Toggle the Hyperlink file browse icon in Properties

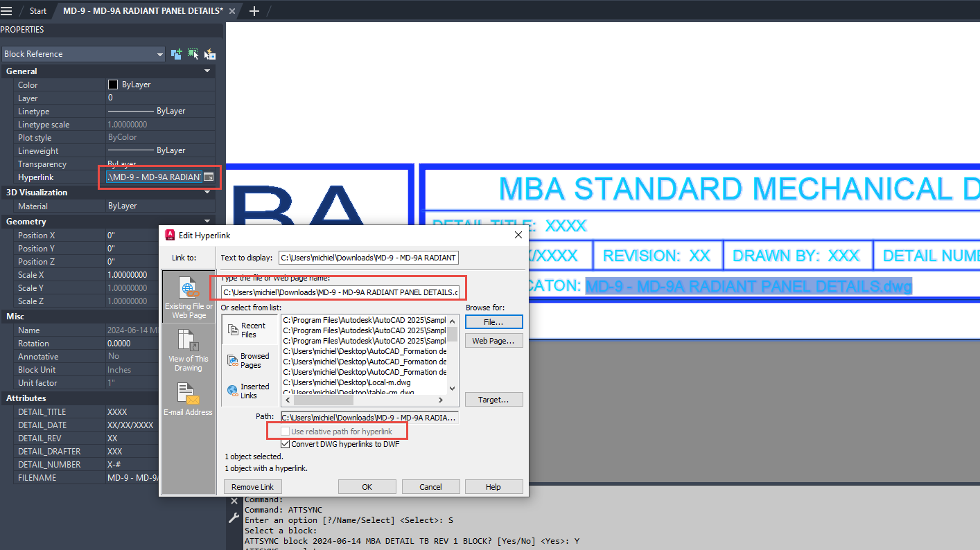pos(209,177)
